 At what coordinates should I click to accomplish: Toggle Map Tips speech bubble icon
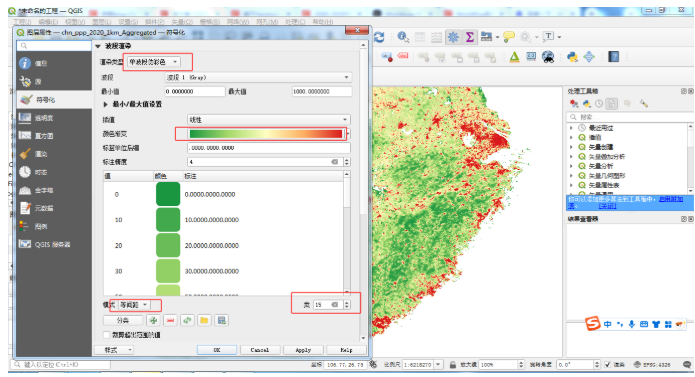click(x=509, y=37)
